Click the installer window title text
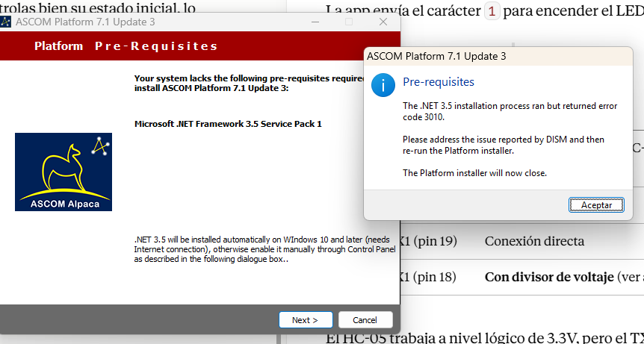644x344 pixels. point(85,22)
